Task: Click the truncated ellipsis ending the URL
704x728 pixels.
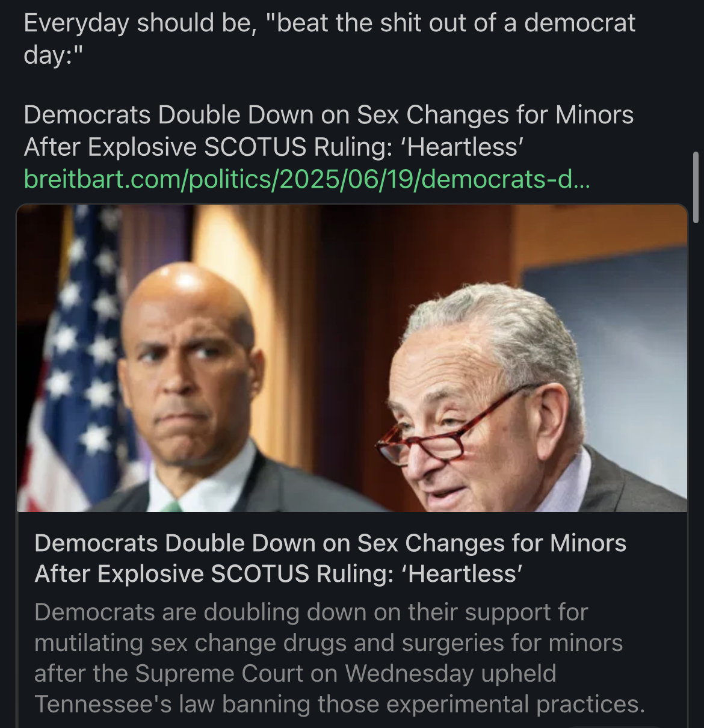Action: (582, 179)
